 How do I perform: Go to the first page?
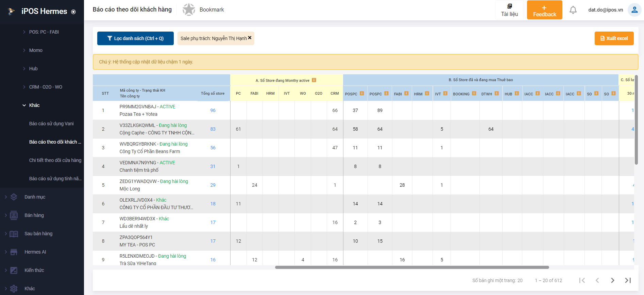[x=582, y=280]
